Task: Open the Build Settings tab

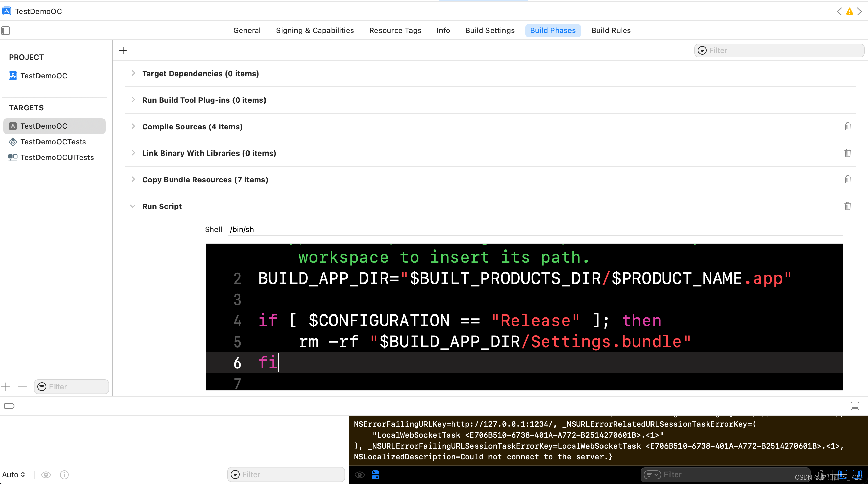Action: [490, 31]
